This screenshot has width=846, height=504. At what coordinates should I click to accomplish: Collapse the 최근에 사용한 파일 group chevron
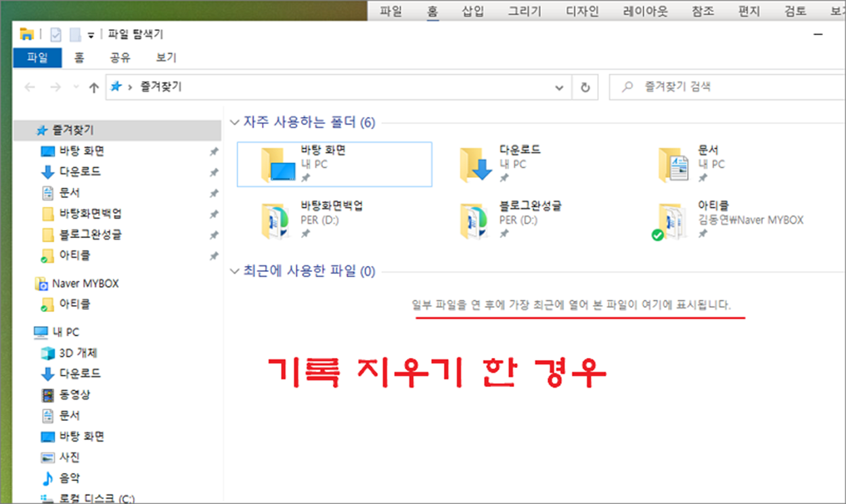(x=234, y=271)
